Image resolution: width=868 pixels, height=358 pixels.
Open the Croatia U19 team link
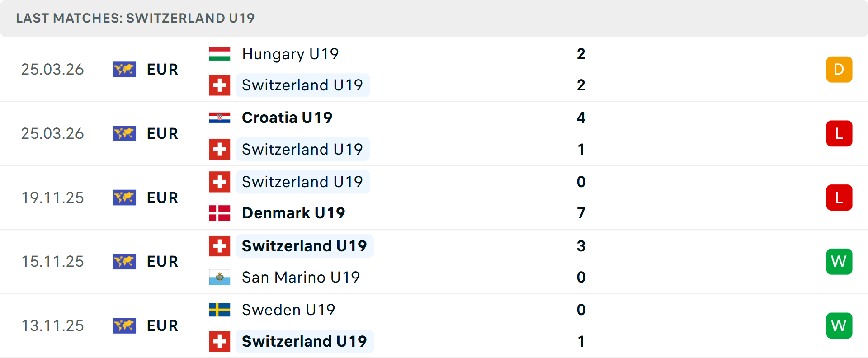(x=287, y=118)
